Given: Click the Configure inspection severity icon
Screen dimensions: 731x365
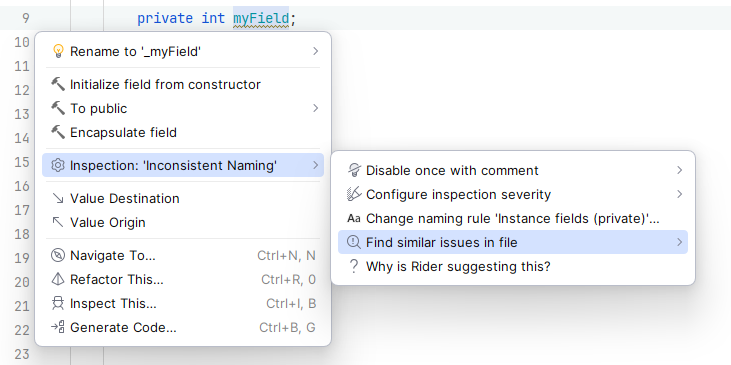Looking at the screenshot, I should point(354,194).
